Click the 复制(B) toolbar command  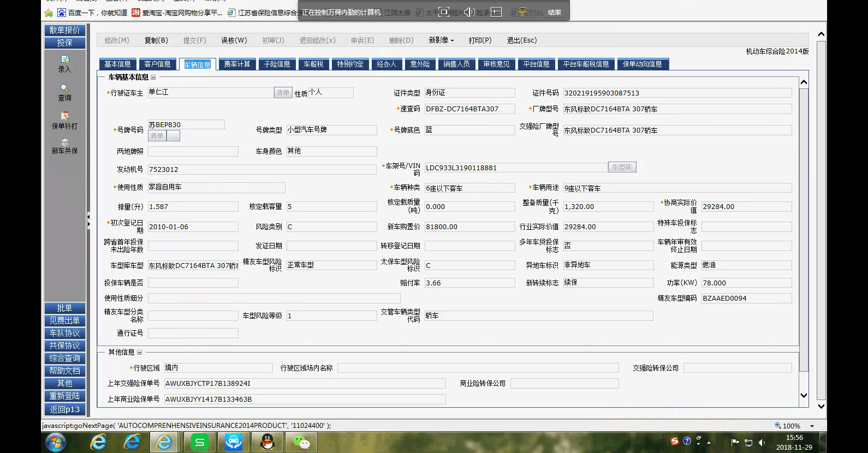(x=156, y=40)
